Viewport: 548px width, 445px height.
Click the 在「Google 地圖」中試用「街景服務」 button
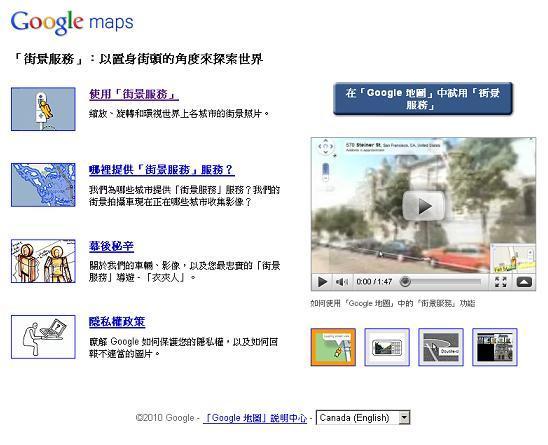click(x=423, y=99)
